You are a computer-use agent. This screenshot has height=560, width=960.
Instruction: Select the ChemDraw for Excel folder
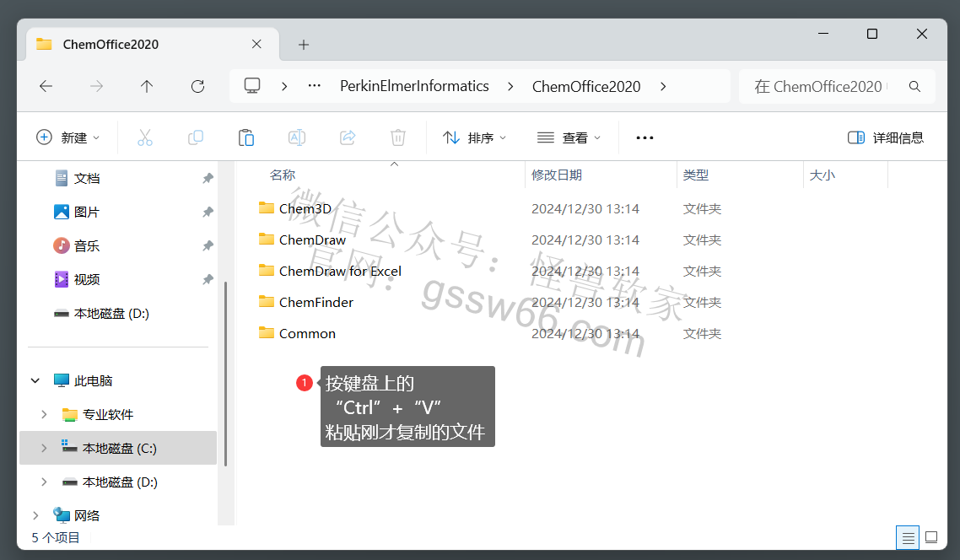[341, 271]
